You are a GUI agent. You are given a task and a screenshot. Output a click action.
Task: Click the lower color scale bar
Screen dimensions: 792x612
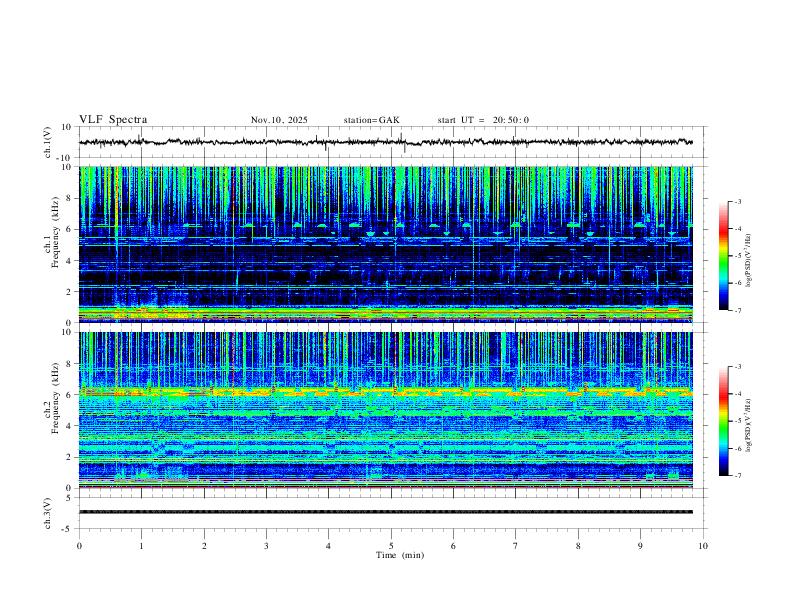click(724, 421)
